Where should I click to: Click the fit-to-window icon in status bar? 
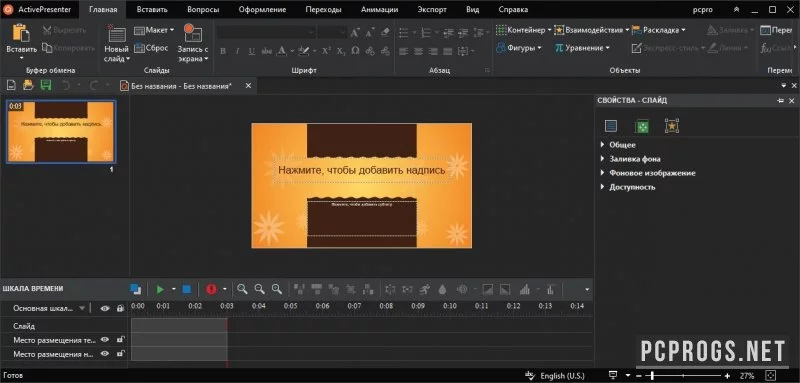pos(771,376)
